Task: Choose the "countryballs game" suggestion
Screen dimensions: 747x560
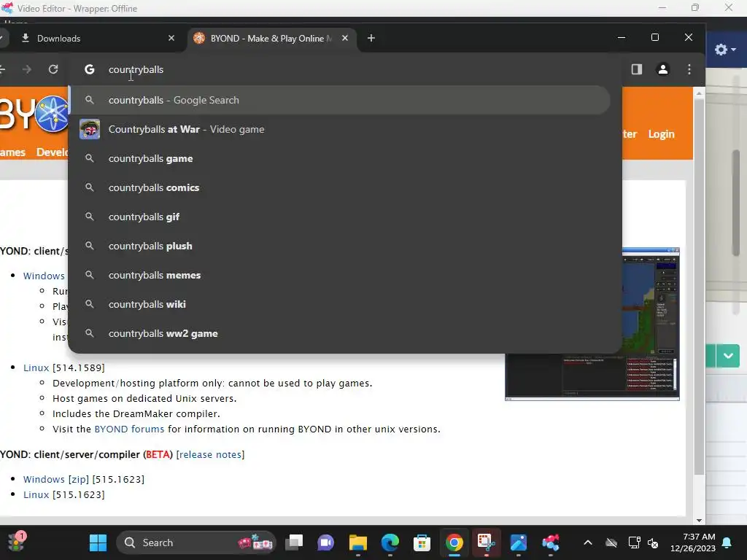Action: 340,158
